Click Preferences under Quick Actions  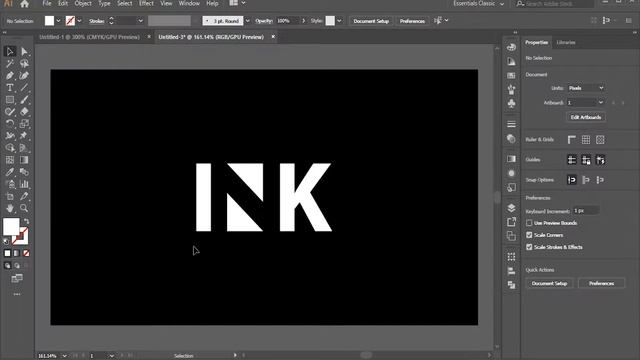pos(601,283)
